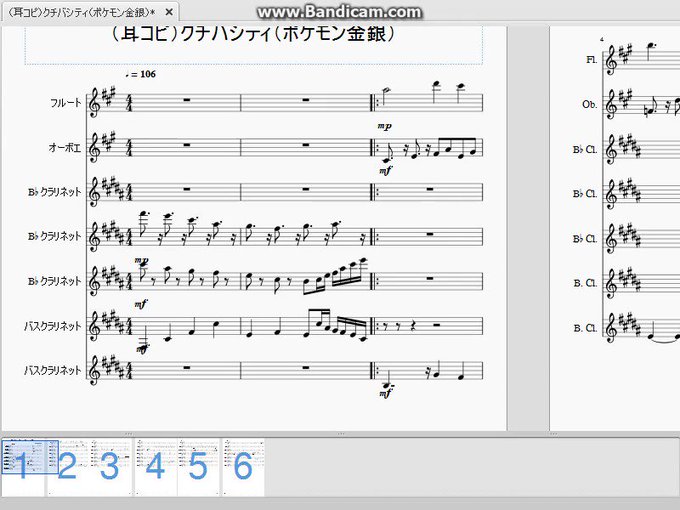This screenshot has height=510, width=680.
Task: Select the mf dynamic under oboe staff
Action: 385,171
